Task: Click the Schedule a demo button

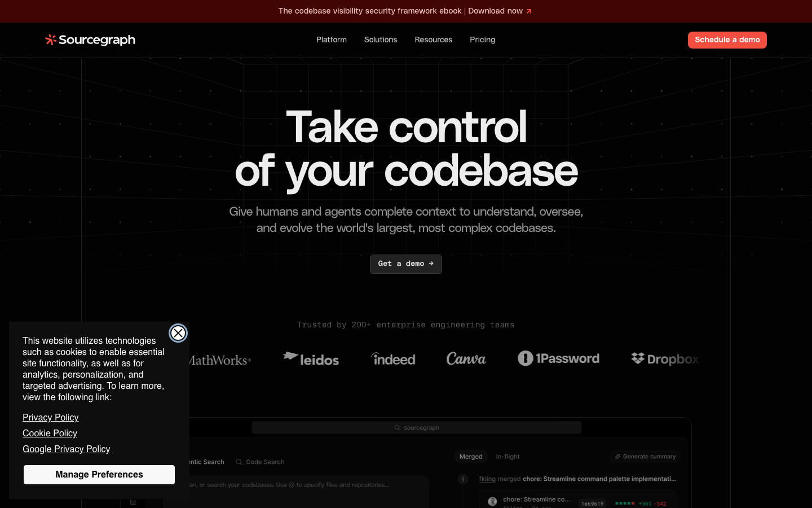Action: point(727,40)
